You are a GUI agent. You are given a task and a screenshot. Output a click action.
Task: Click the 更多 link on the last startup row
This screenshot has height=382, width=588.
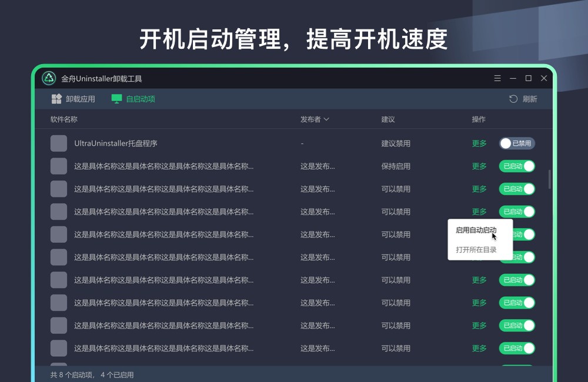479,348
